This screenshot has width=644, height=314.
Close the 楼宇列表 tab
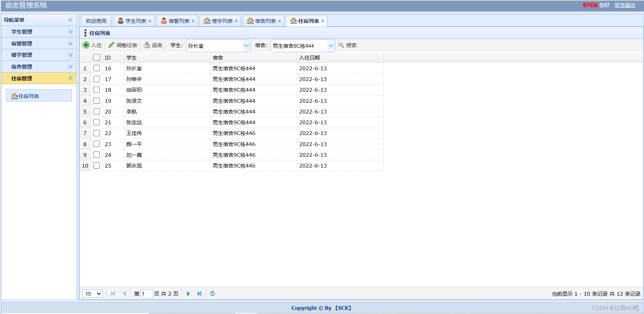pos(236,21)
